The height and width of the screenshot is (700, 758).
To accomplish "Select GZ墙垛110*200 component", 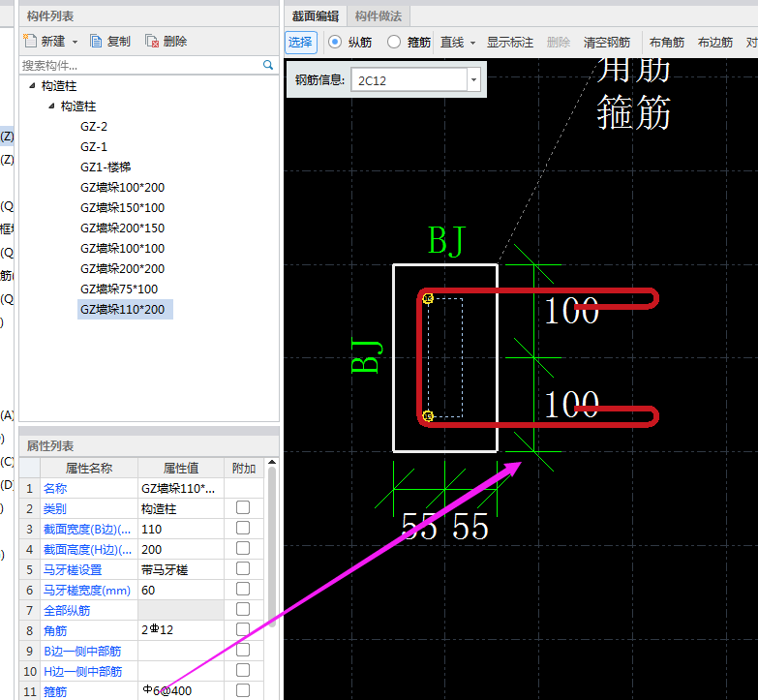I will coord(125,310).
